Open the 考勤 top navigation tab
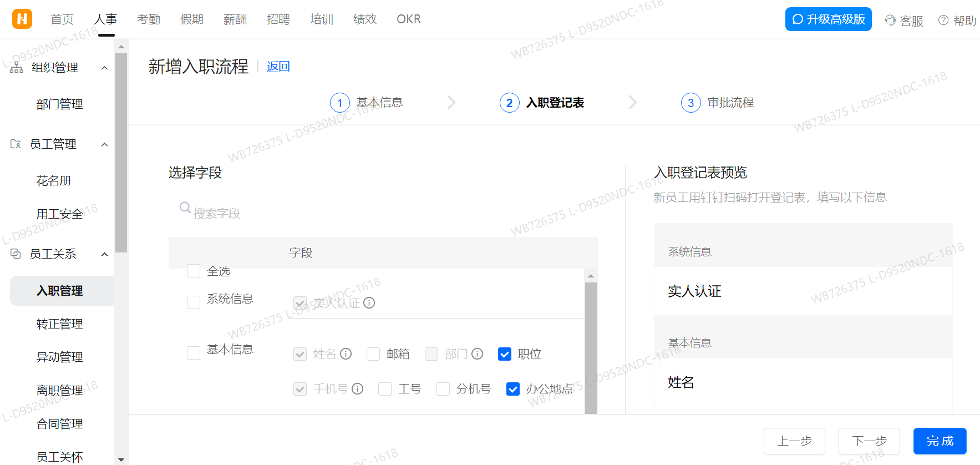980x465 pixels. [149, 19]
